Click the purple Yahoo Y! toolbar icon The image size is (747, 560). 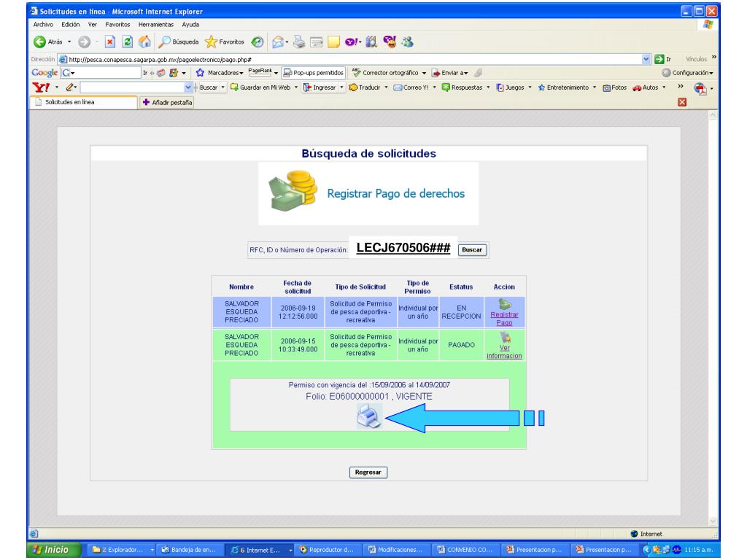[x=351, y=42]
